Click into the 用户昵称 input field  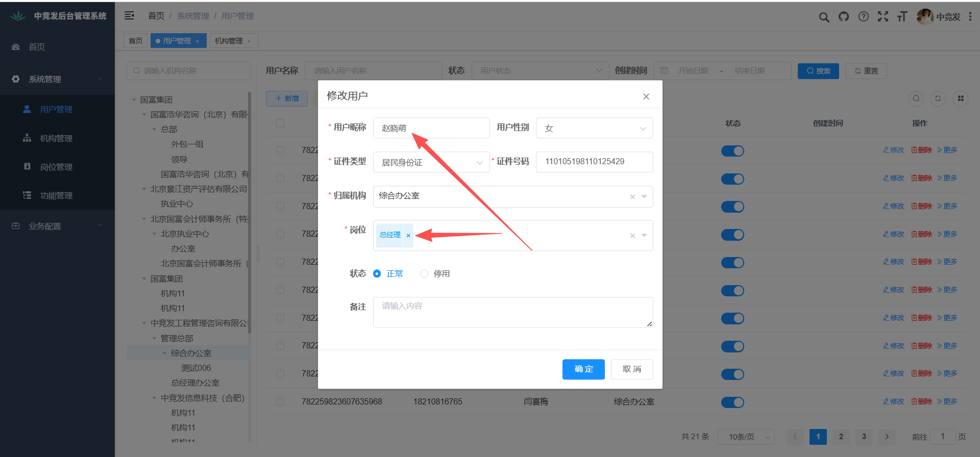431,128
